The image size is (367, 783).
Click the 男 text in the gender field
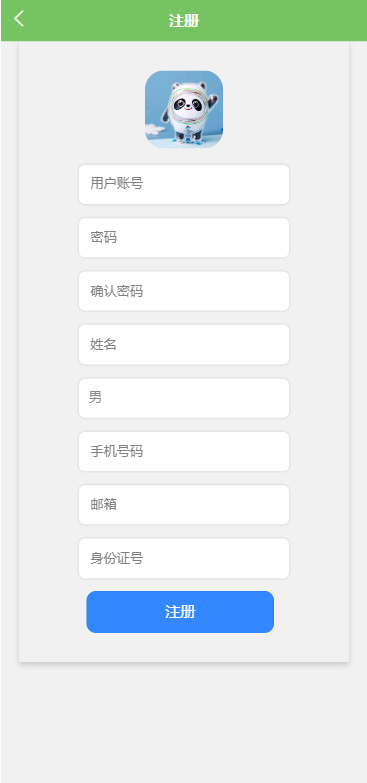point(95,397)
